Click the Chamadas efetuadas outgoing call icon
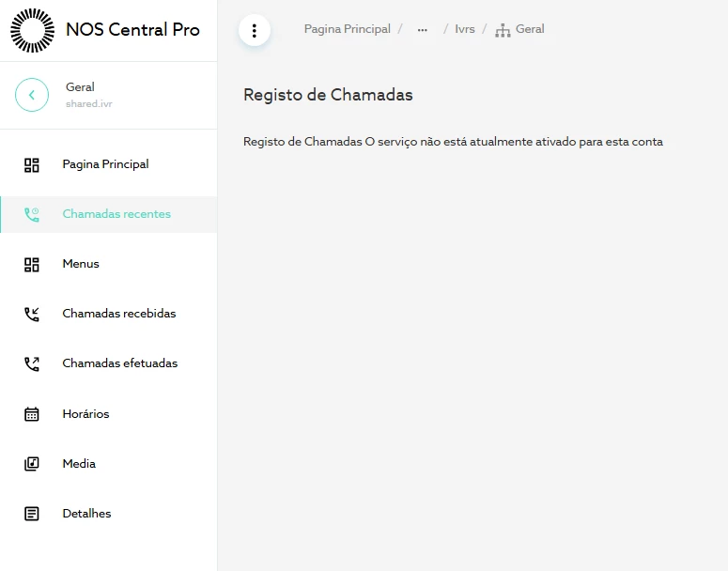This screenshot has width=728, height=571. tap(32, 364)
